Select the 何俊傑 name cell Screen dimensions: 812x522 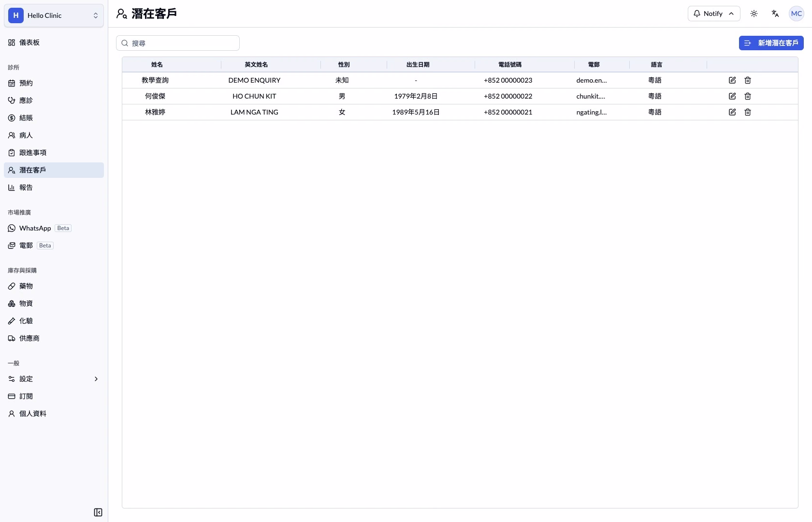point(155,96)
